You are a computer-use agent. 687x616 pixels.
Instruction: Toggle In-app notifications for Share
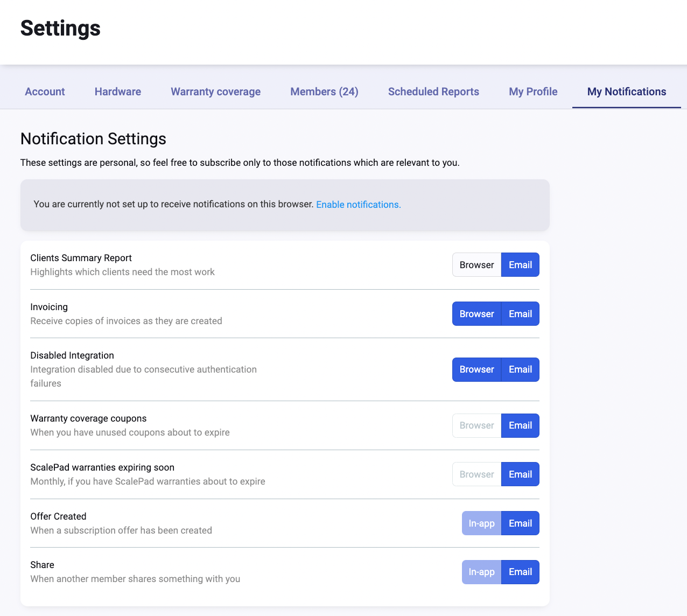click(x=481, y=572)
